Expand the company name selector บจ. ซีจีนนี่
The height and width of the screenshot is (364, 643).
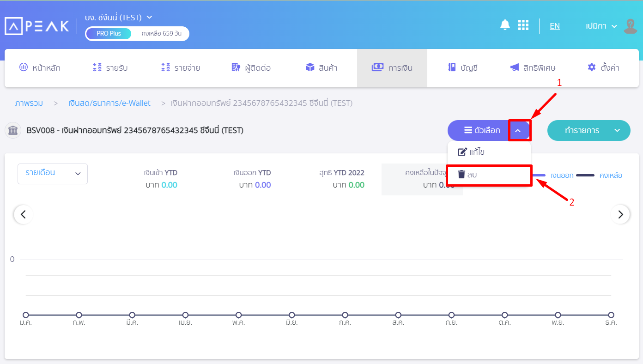tap(119, 18)
